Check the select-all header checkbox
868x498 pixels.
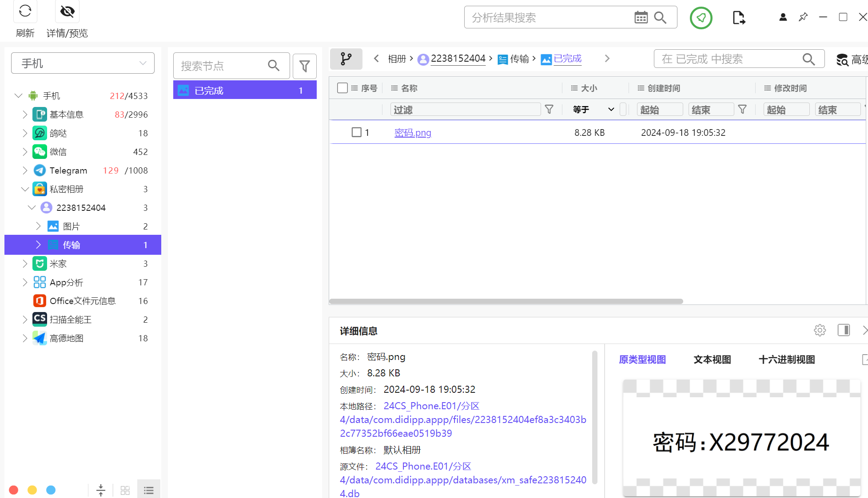[x=342, y=88]
